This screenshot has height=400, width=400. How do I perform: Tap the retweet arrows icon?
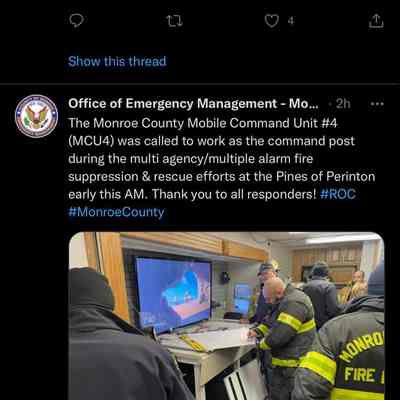175,21
